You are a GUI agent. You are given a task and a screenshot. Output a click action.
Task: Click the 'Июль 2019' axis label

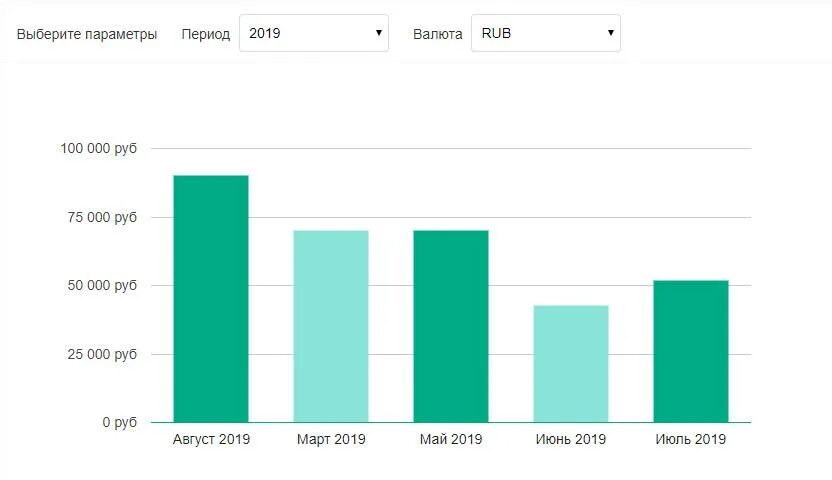pyautogui.click(x=690, y=439)
